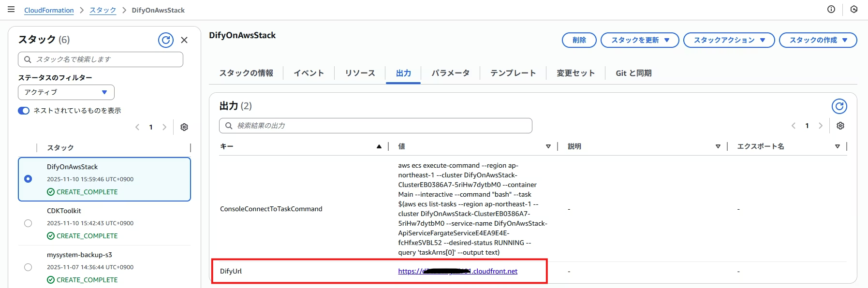Click the 2025-11-10 15:42:43 timestamp
This screenshot has height=288, width=868.
[90, 223]
